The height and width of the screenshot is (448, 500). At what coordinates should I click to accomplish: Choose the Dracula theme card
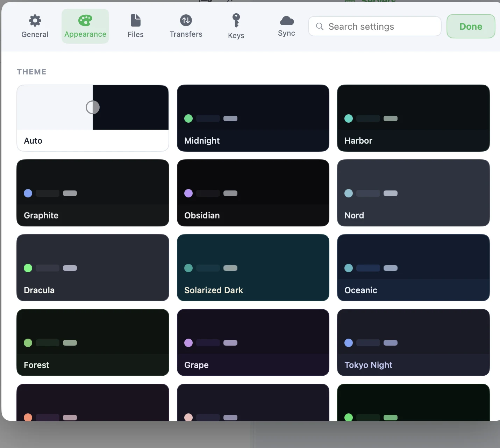pos(93,268)
